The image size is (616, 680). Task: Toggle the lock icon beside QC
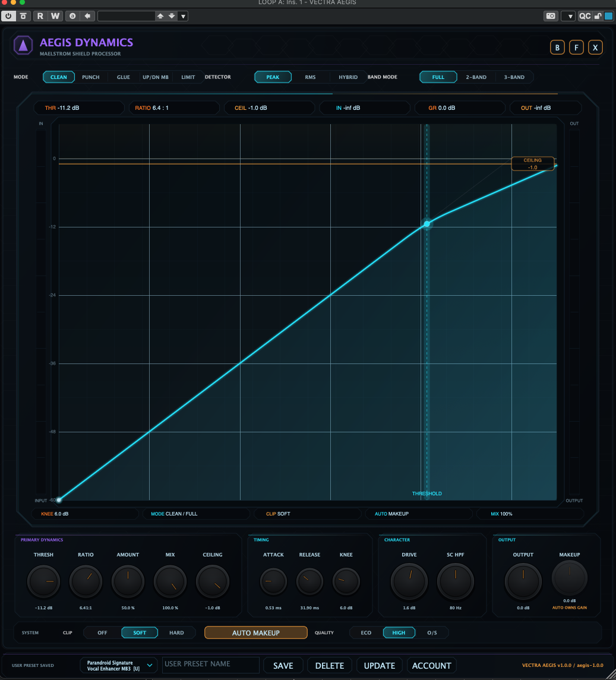(598, 16)
